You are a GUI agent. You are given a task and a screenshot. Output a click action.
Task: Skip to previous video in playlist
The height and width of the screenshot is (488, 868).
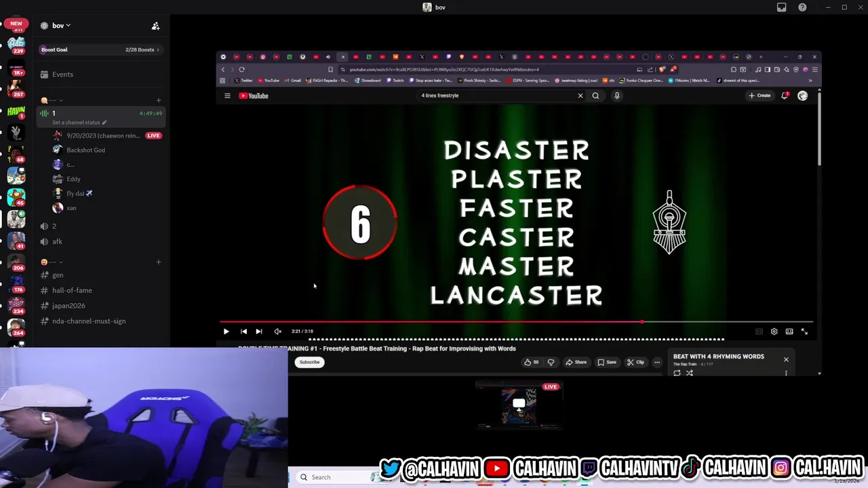[x=243, y=331]
